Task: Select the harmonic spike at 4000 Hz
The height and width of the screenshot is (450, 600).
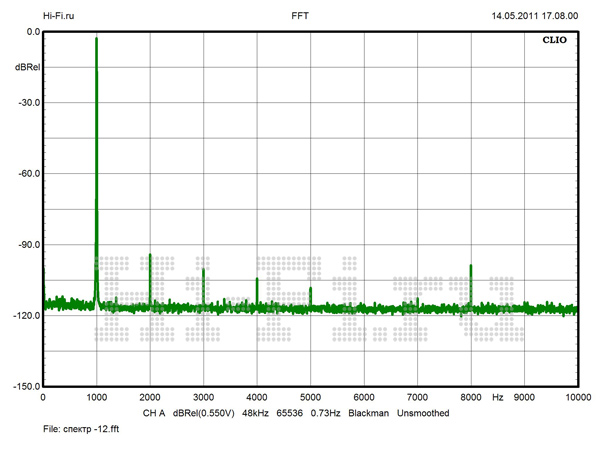Action: pos(257,281)
